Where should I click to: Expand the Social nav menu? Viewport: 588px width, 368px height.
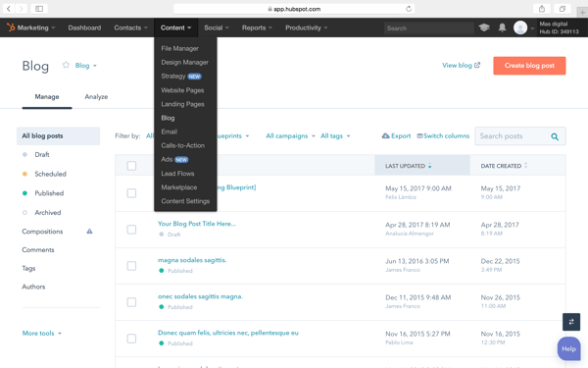coord(217,27)
